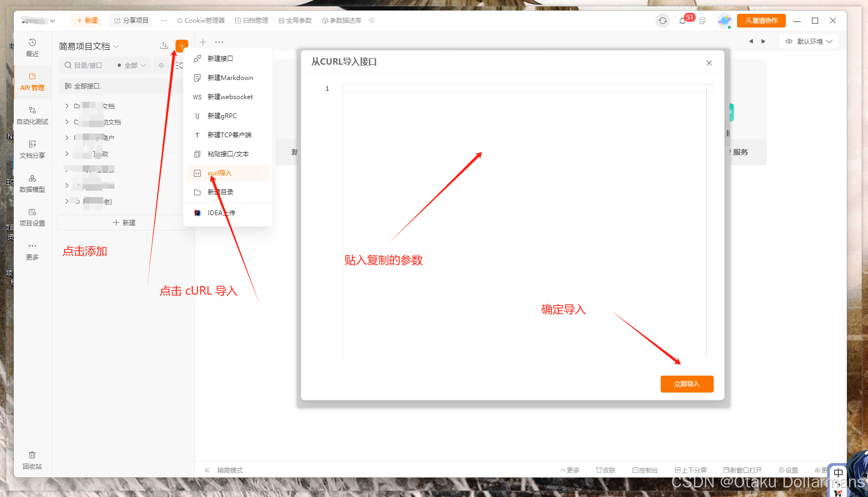Open the Cookie管理器 tool
This screenshot has height=497, width=868.
(x=200, y=20)
